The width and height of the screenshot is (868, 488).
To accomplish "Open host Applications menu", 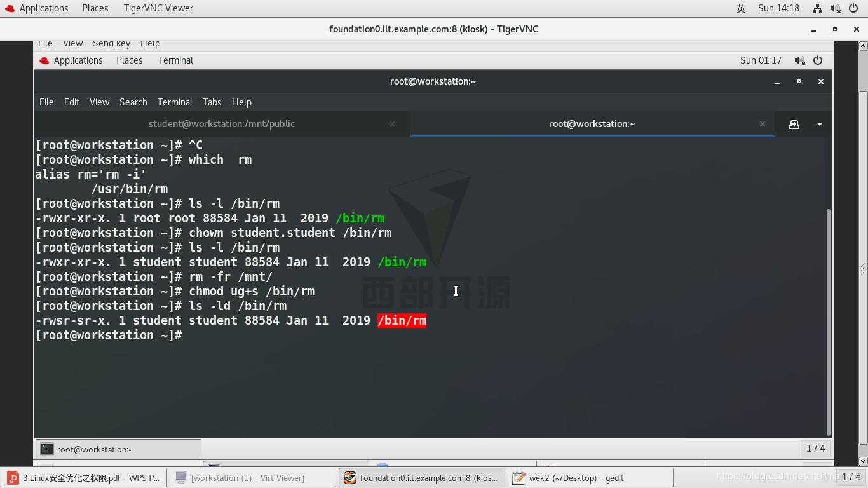I will pyautogui.click(x=44, y=8).
